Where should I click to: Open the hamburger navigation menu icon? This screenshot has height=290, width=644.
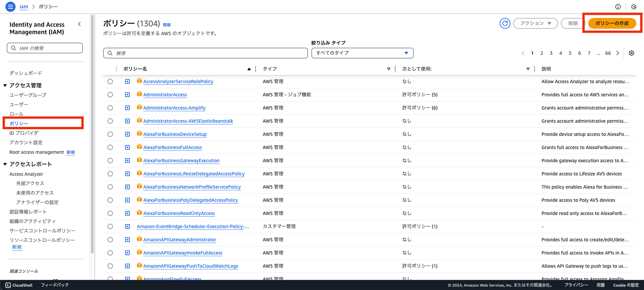[10, 7]
